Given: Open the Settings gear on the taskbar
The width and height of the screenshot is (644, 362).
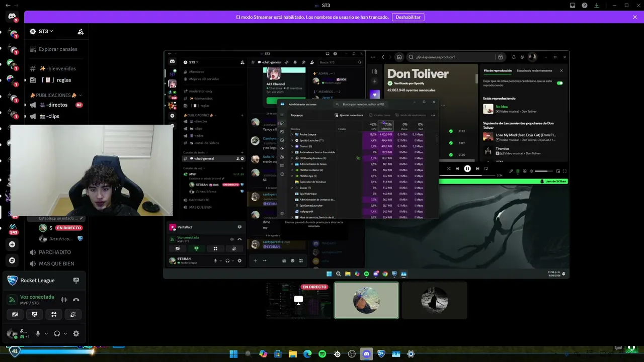Looking at the screenshot, I should click(x=411, y=354).
